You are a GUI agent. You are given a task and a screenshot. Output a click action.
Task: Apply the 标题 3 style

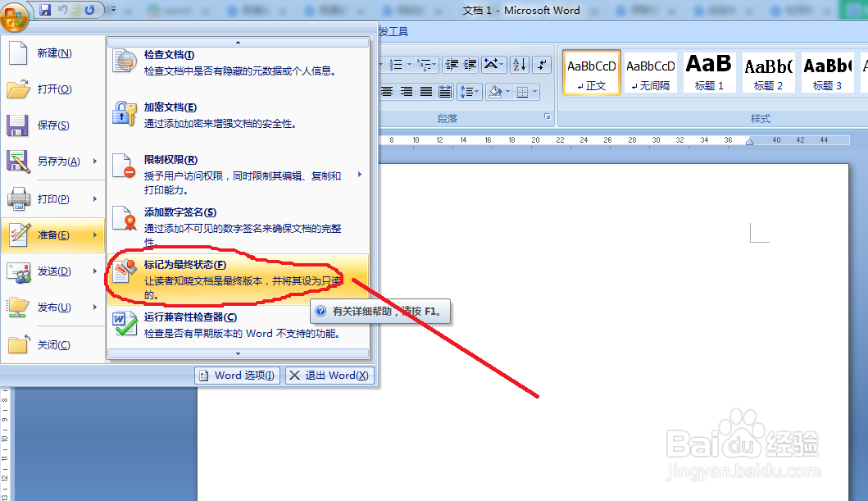(827, 73)
